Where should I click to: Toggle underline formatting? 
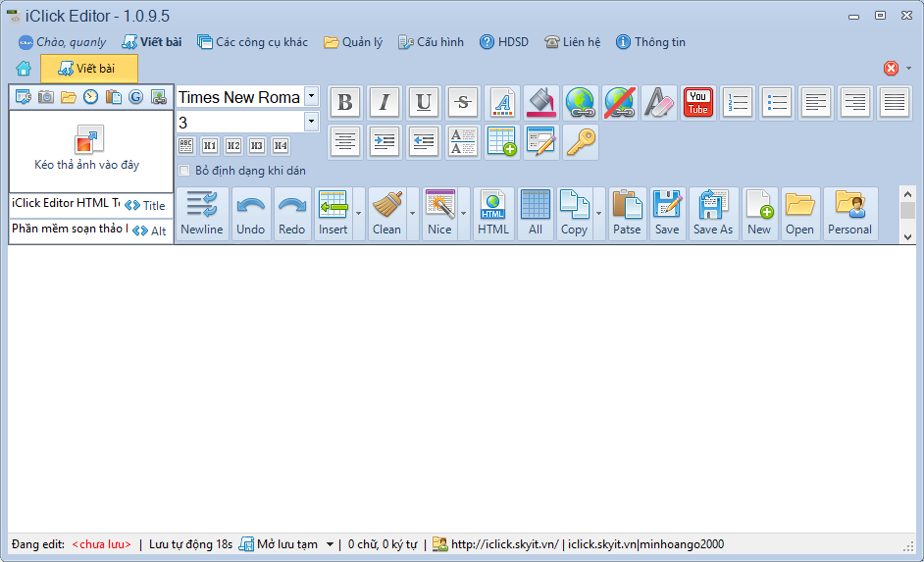(x=423, y=103)
